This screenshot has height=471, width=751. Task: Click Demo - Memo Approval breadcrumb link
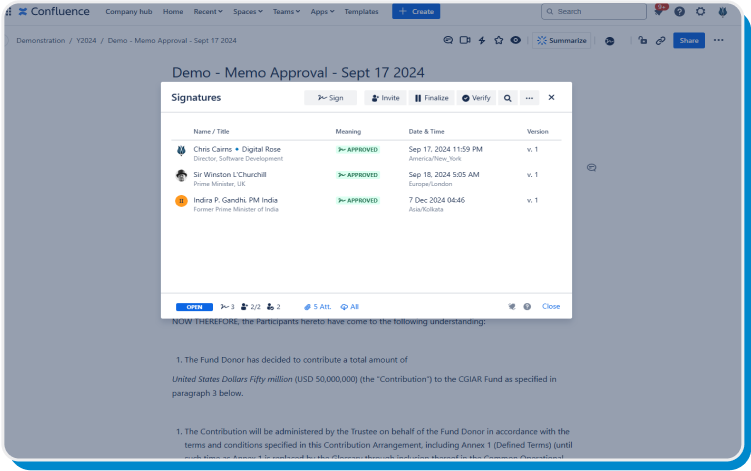click(172, 40)
